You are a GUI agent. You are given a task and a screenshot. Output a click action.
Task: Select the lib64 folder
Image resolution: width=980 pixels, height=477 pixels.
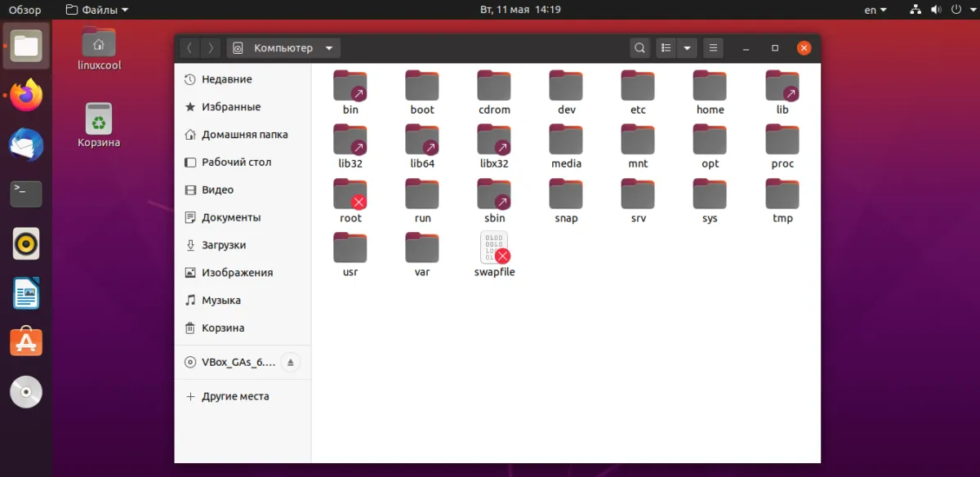(x=422, y=146)
